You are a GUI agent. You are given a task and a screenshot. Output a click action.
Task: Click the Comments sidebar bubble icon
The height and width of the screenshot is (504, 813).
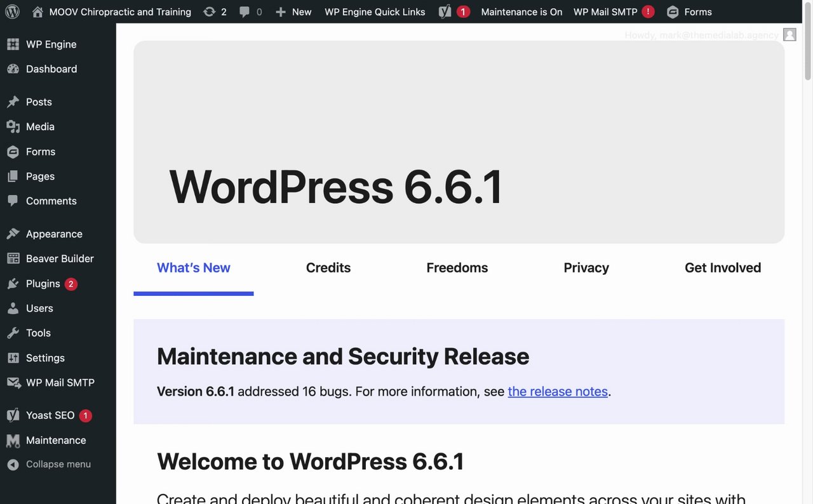click(x=13, y=201)
